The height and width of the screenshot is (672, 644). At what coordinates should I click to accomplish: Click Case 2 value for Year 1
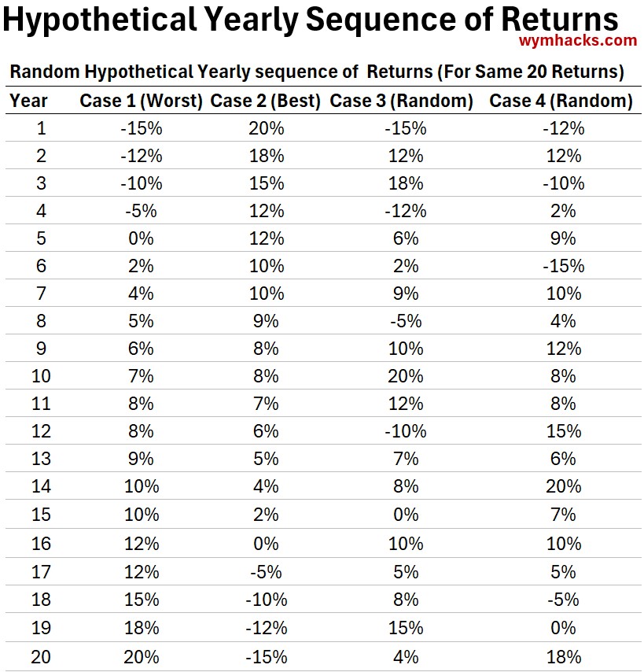[x=266, y=128]
